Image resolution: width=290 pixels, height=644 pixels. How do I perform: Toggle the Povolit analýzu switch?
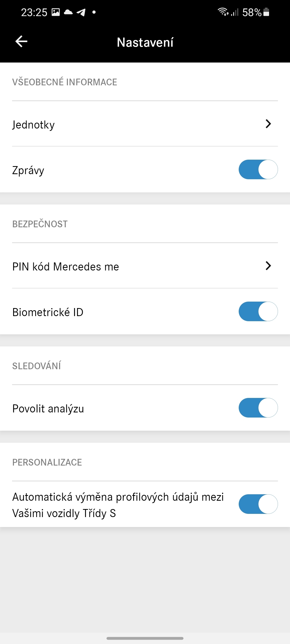click(x=258, y=408)
